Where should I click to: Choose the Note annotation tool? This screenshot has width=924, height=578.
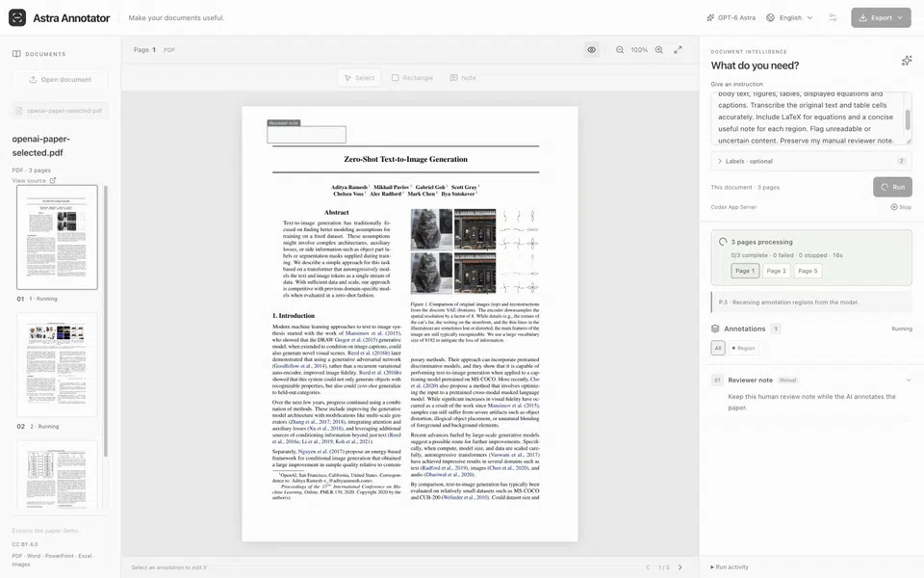[463, 78]
